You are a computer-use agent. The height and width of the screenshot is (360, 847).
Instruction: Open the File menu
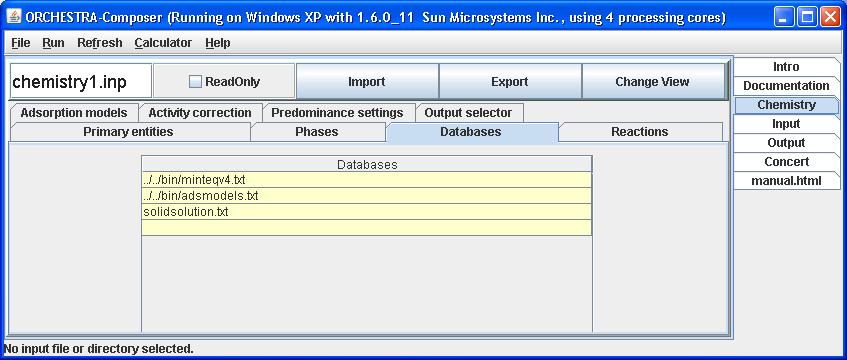pyautogui.click(x=21, y=43)
